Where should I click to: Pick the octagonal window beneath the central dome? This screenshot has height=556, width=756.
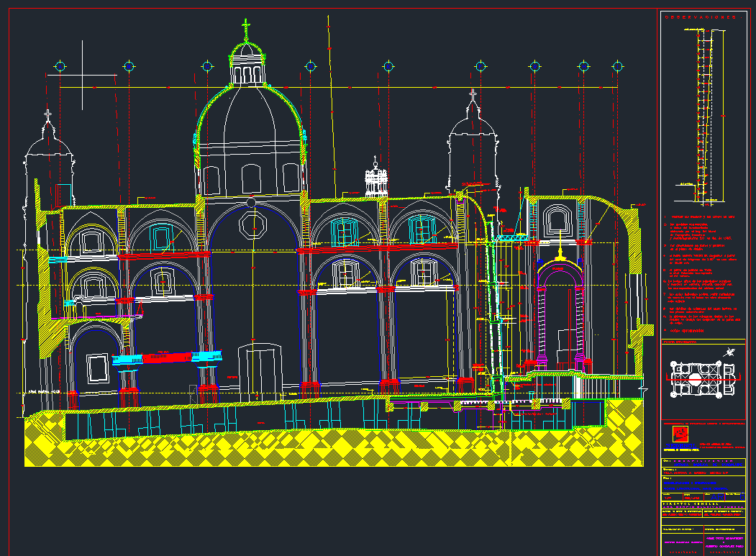click(x=252, y=224)
